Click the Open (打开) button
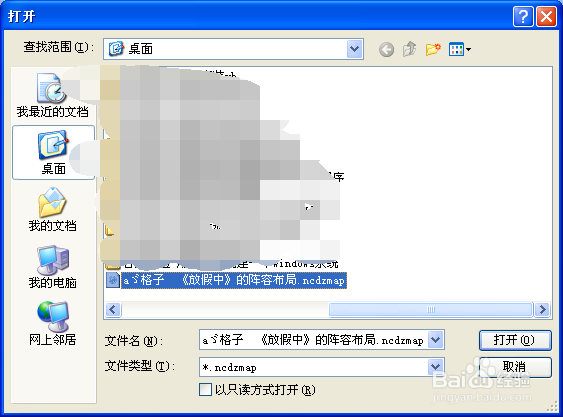The width and height of the screenshot is (563, 417). tap(515, 340)
